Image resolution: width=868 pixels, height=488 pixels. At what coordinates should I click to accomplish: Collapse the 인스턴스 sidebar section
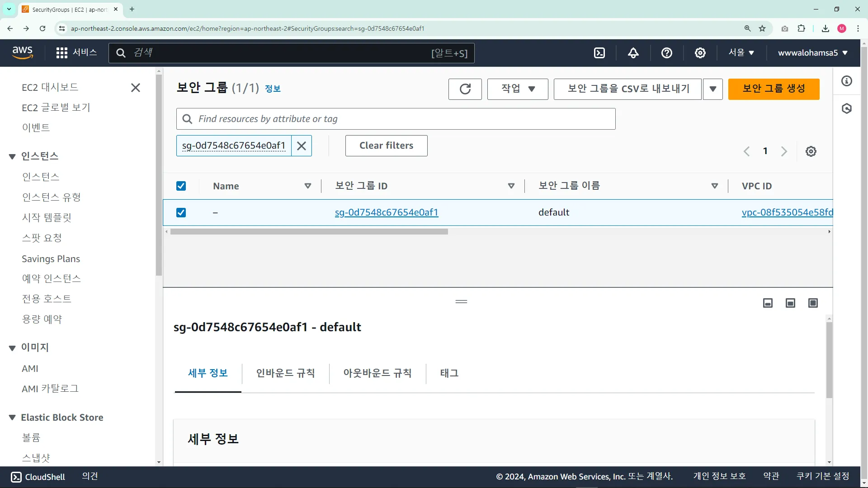pos(12,156)
